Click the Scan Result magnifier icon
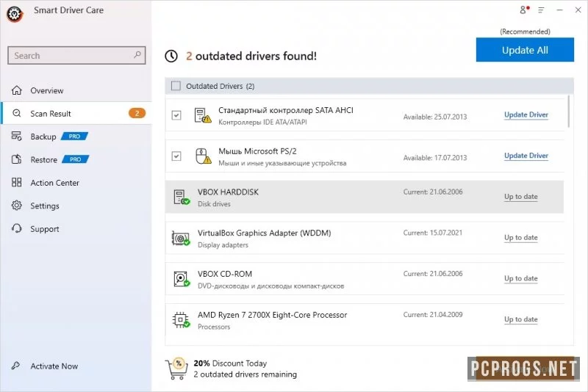The image size is (588, 392). pos(16,113)
